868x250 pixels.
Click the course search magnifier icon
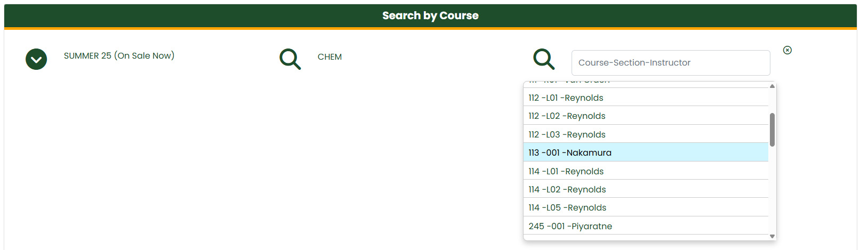[x=544, y=59]
